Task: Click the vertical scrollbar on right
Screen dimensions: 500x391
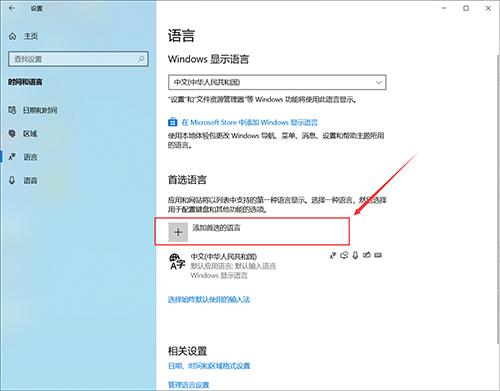Action: (x=497, y=199)
